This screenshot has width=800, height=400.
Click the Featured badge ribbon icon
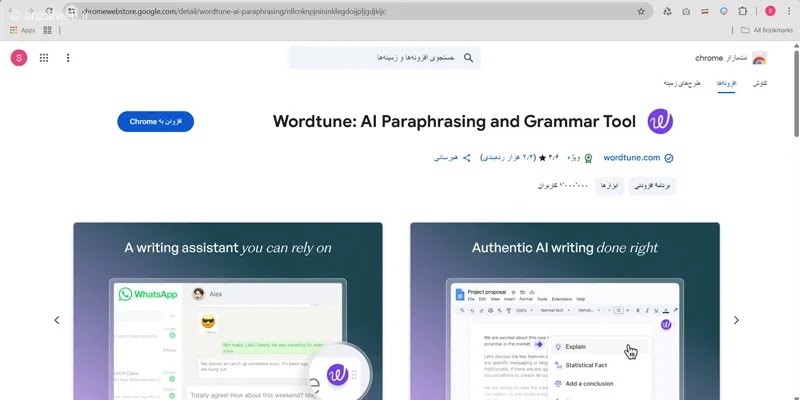[x=588, y=158]
